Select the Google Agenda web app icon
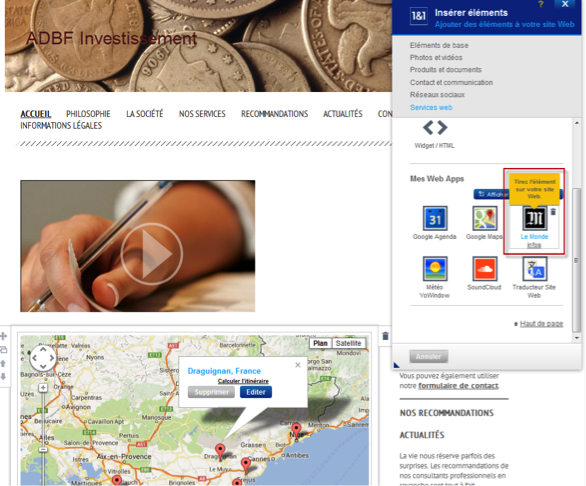This screenshot has width=586, height=486. click(x=435, y=218)
